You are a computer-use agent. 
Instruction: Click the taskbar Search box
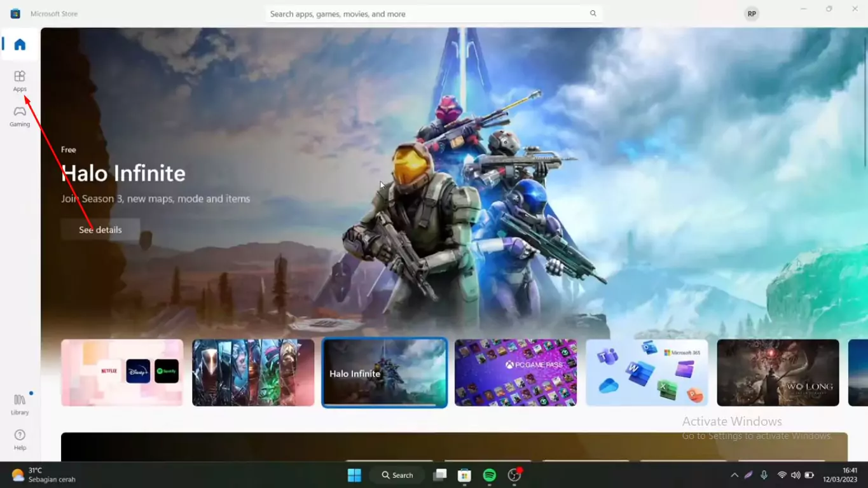[397, 475]
